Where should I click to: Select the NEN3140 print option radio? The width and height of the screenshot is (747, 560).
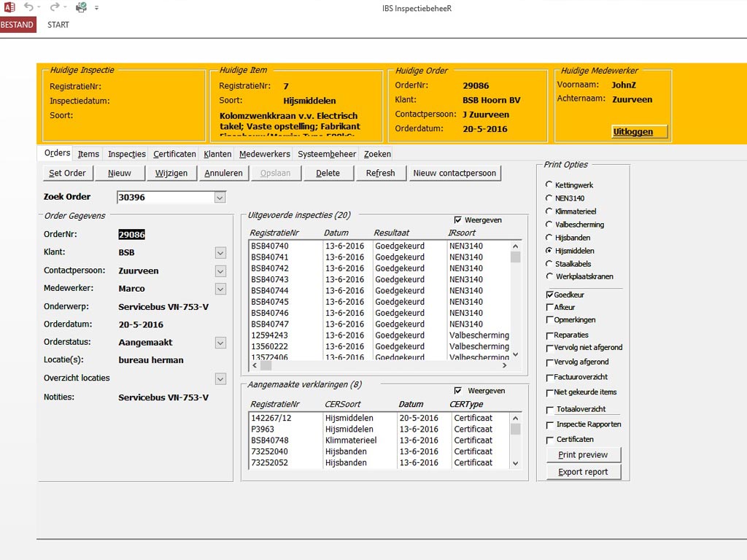(x=549, y=198)
